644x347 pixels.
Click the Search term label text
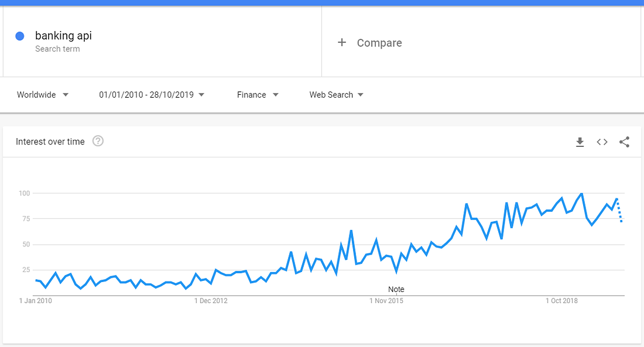(57, 49)
